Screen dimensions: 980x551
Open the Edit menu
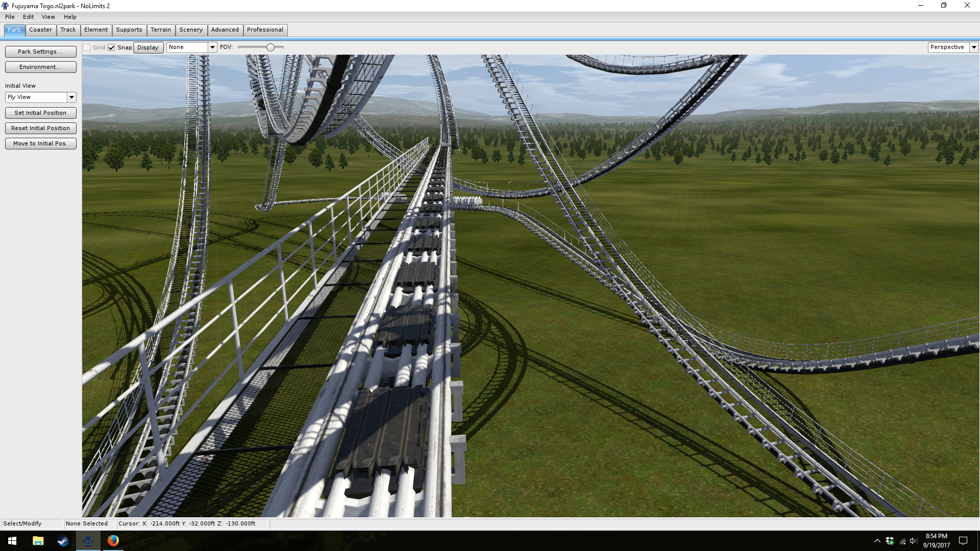point(28,17)
